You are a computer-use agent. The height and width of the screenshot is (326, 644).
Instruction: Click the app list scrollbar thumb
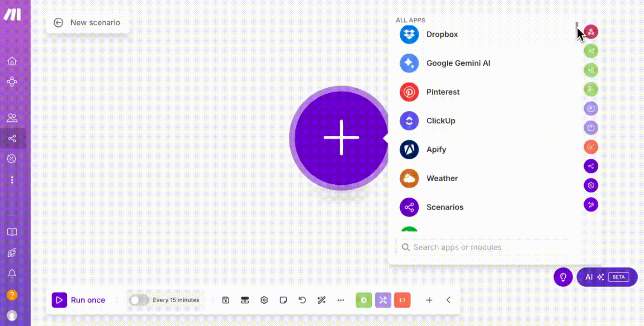pyautogui.click(x=577, y=25)
